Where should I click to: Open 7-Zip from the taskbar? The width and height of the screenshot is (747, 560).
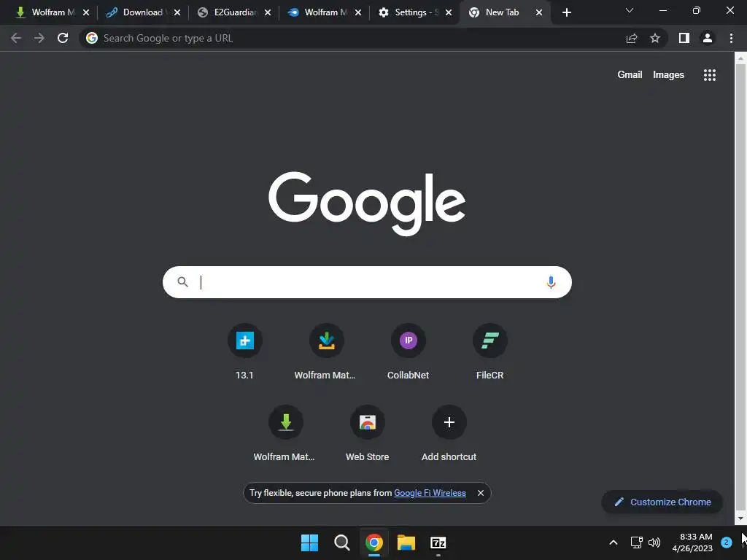click(x=438, y=542)
